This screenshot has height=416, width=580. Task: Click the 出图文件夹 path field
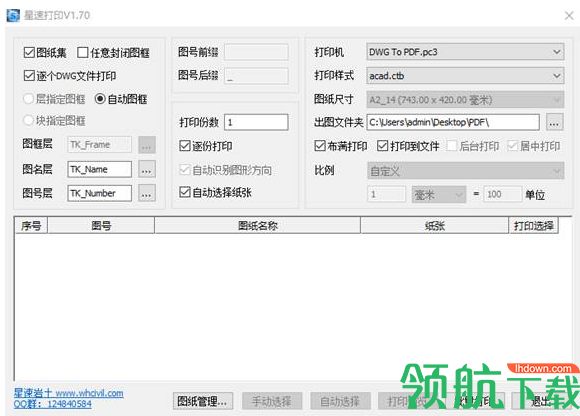click(453, 122)
